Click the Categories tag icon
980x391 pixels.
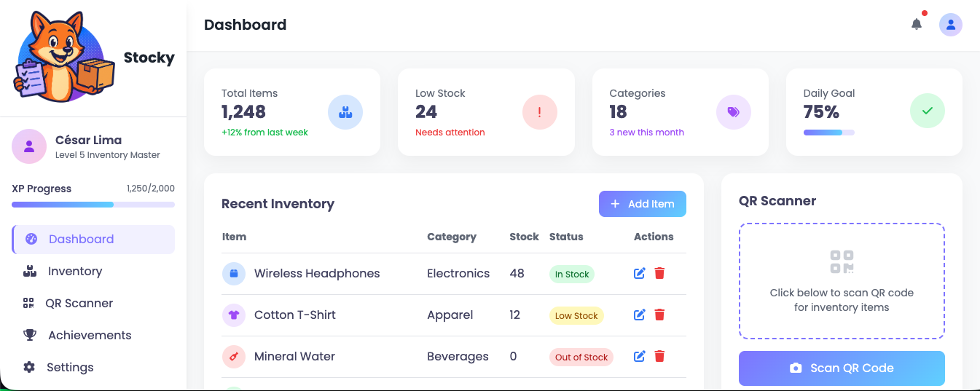[x=733, y=112]
